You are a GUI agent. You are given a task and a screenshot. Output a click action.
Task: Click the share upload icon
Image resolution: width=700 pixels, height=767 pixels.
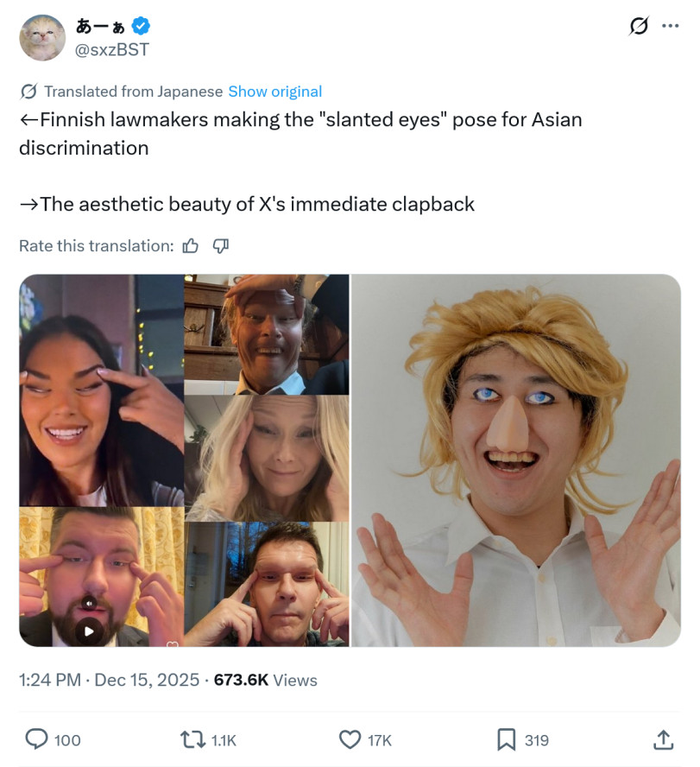pyautogui.click(x=664, y=739)
